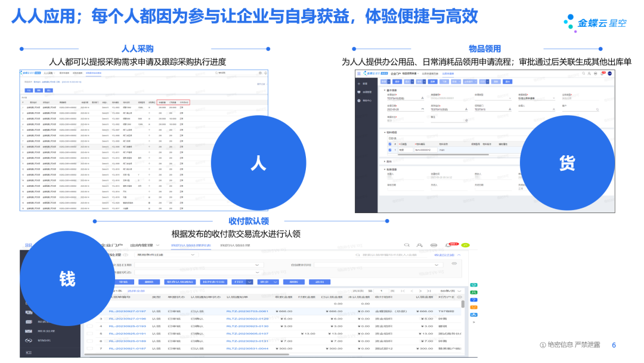Click the horizontal scrollbar below the 收付款认领 table
Viewport: 644px width, 363px height.
pos(187,355)
